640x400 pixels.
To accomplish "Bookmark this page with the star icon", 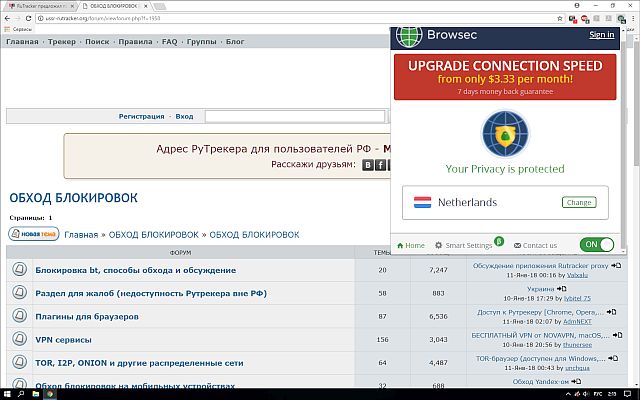I will (x=560, y=18).
